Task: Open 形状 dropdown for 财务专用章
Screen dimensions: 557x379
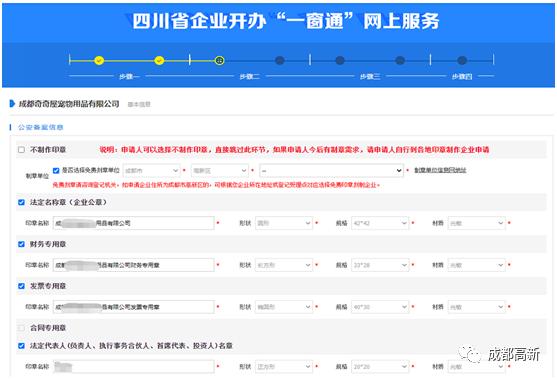Action: tap(284, 265)
